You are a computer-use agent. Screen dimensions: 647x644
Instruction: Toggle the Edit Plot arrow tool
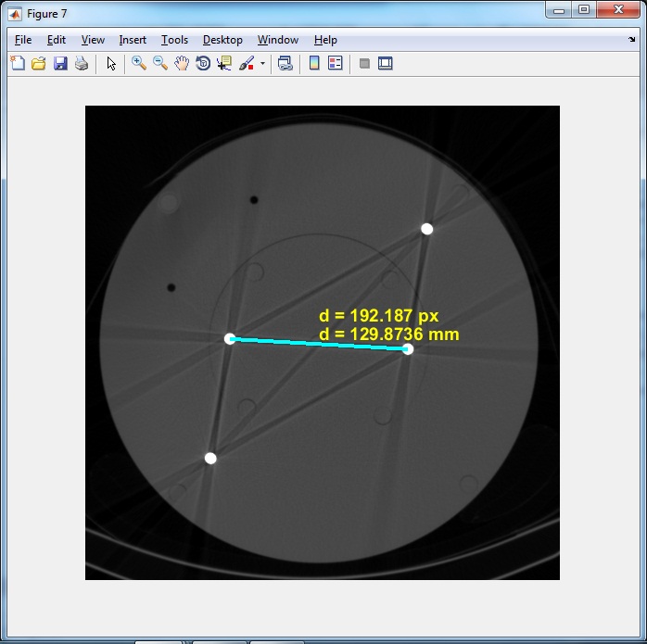(x=111, y=64)
